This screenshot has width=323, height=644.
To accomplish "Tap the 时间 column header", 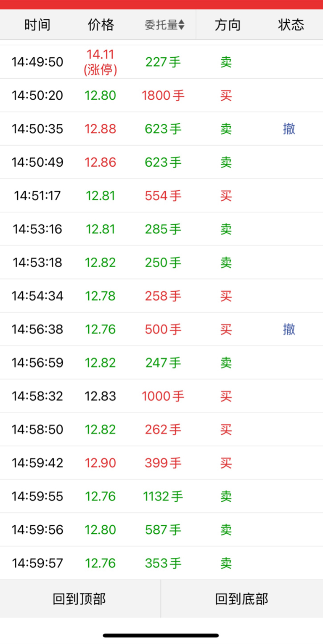I will coord(37,25).
